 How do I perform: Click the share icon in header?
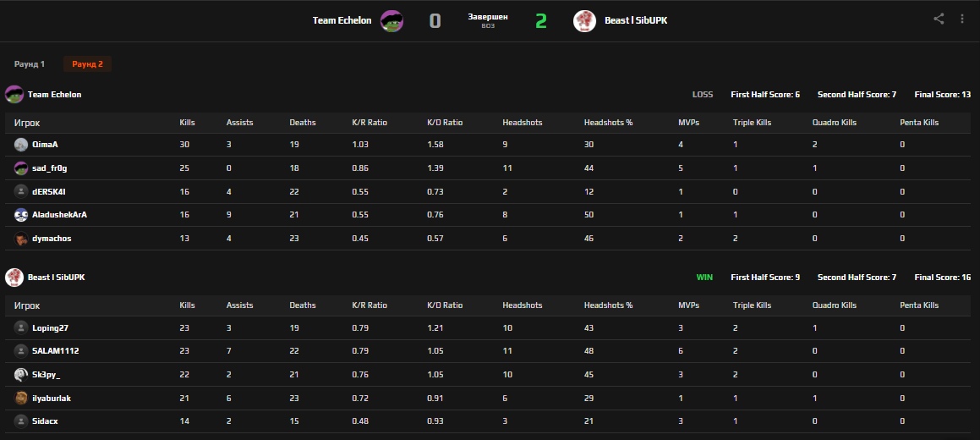click(939, 19)
